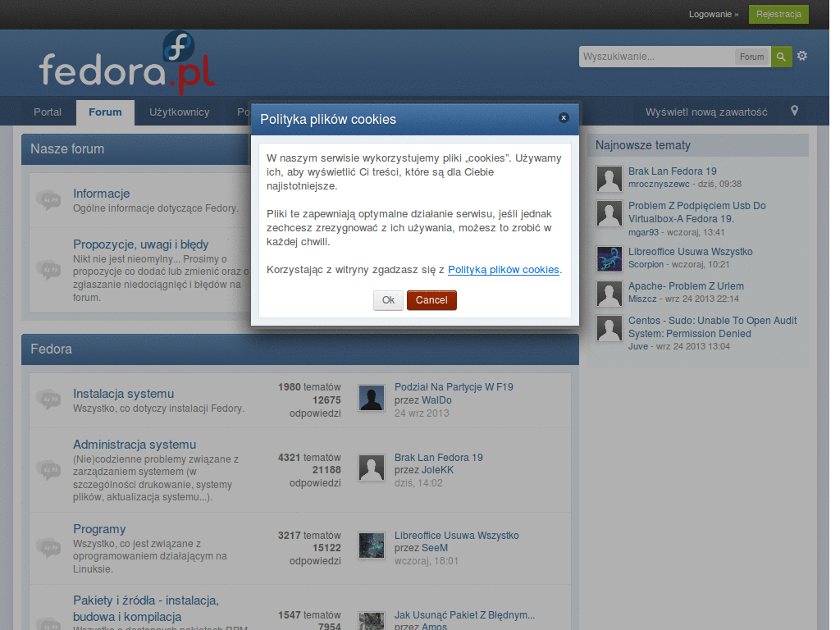
Task: Open Wyświetl nową zawartość link
Action: point(706,112)
